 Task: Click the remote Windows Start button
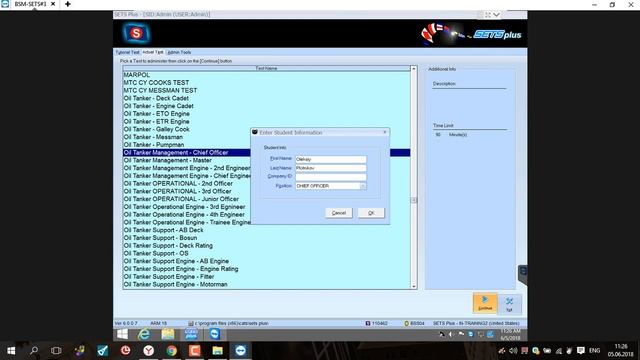[x=122, y=334]
